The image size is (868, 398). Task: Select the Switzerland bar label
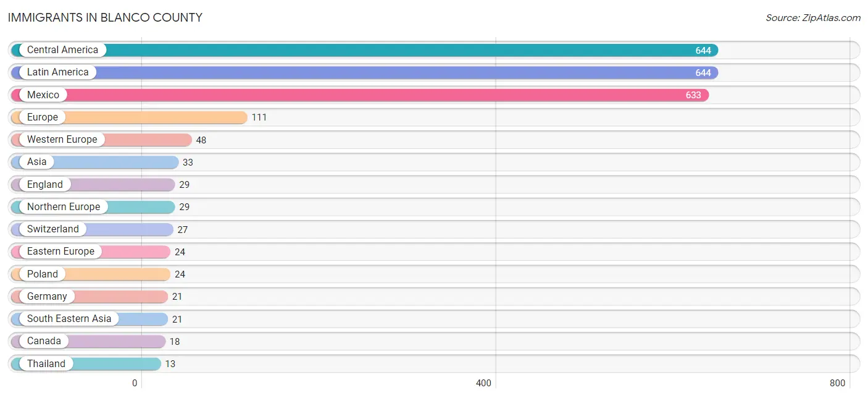coord(53,229)
